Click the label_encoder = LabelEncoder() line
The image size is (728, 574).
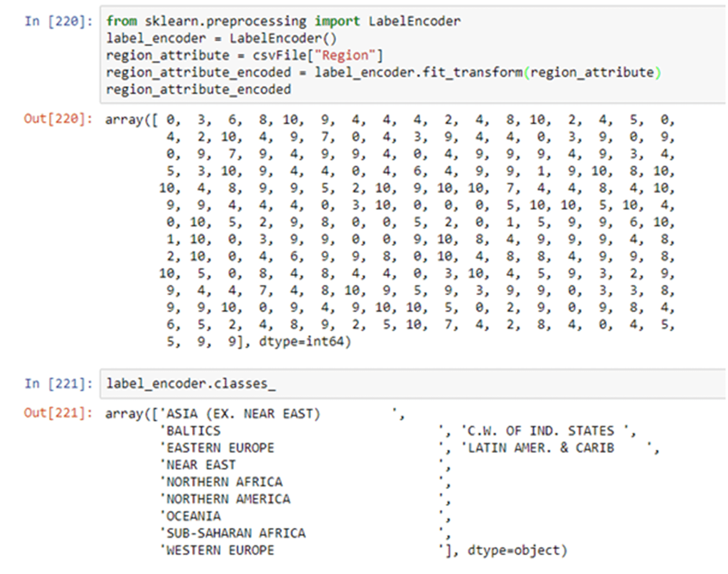point(221,38)
